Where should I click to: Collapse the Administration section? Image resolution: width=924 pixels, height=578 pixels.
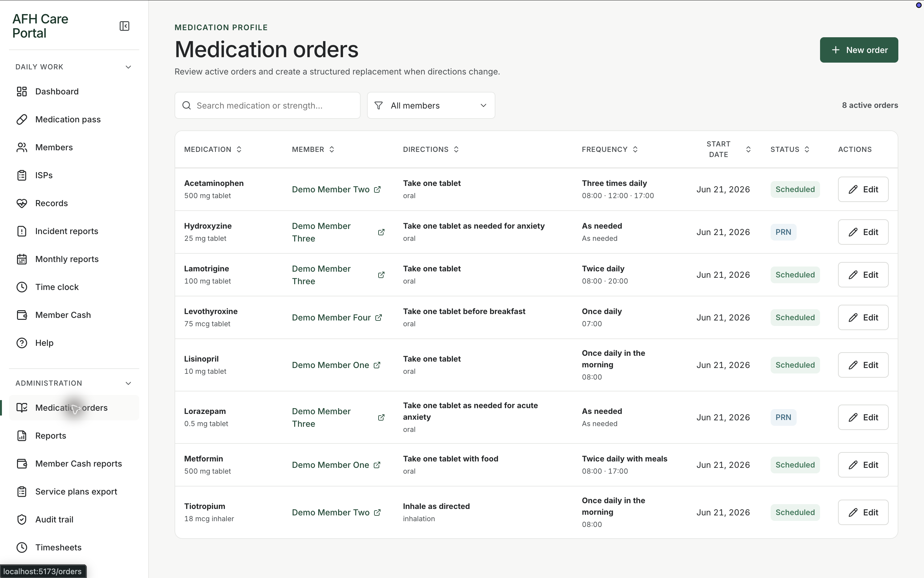pos(128,383)
